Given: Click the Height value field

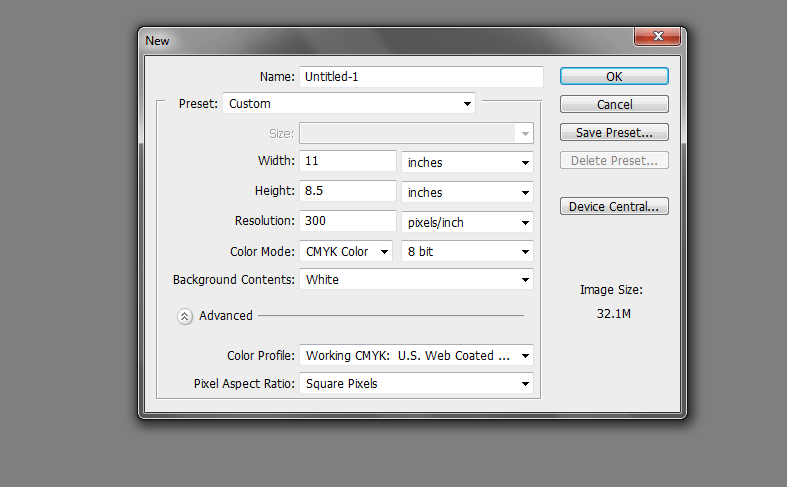Looking at the screenshot, I should tap(347, 191).
